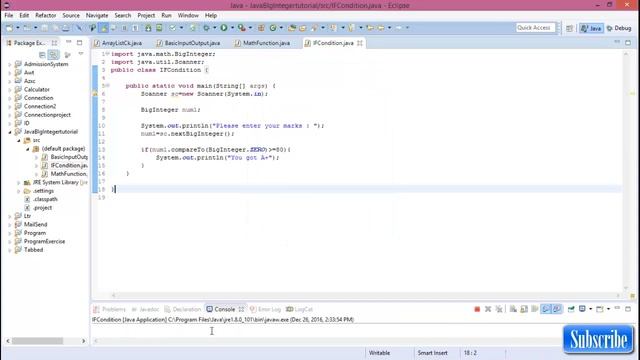Maximize the editor area
This screenshot has height=360, width=640.
coord(628,42)
